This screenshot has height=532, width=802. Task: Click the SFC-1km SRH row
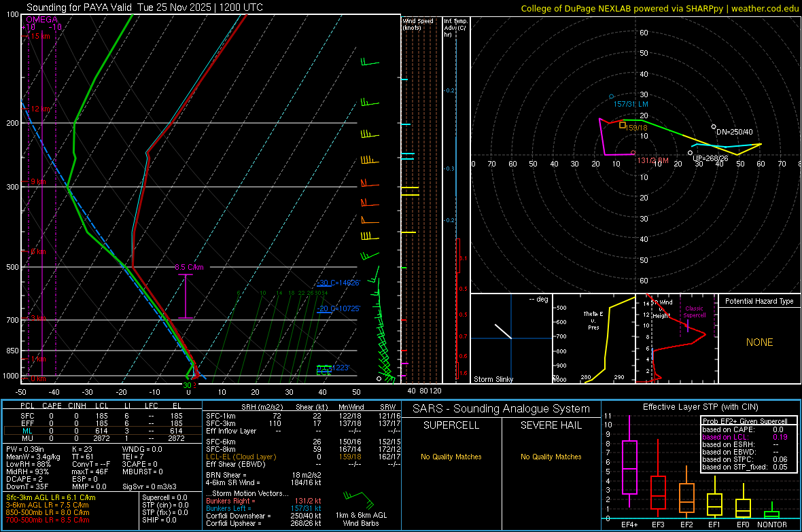pos(303,416)
